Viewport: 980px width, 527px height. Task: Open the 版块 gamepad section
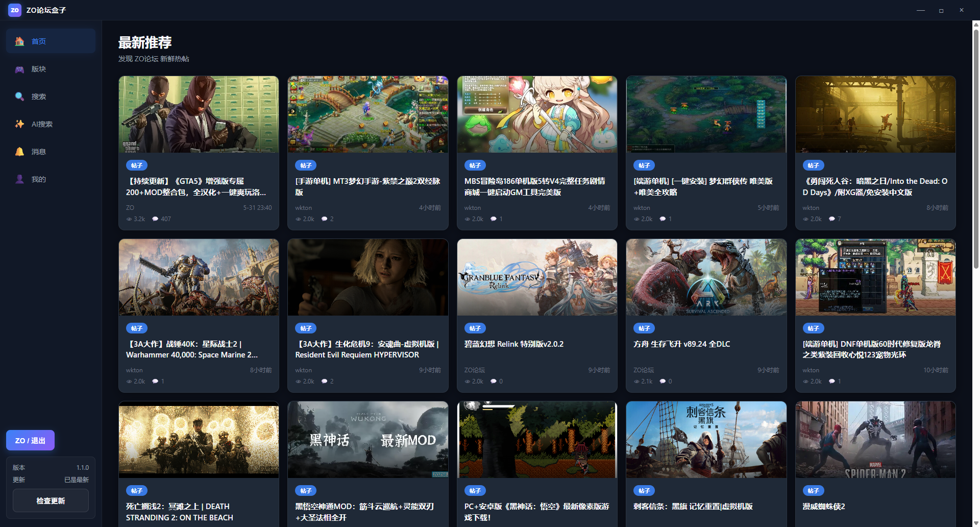51,69
